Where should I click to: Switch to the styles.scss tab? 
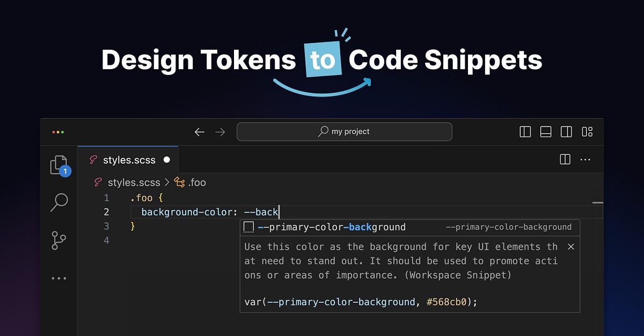click(129, 159)
